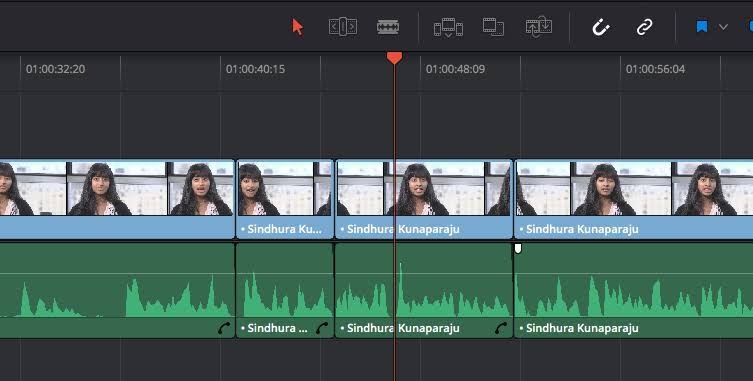753x381 pixels.
Task: Click timecode 01:00:32:20 on the ruler
Action: 56,69
